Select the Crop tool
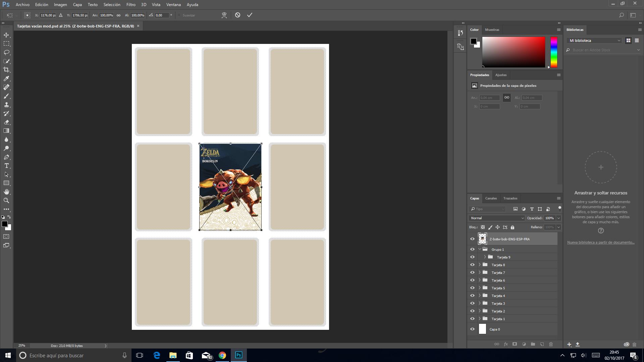Image resolution: width=644 pixels, height=362 pixels. point(6,70)
